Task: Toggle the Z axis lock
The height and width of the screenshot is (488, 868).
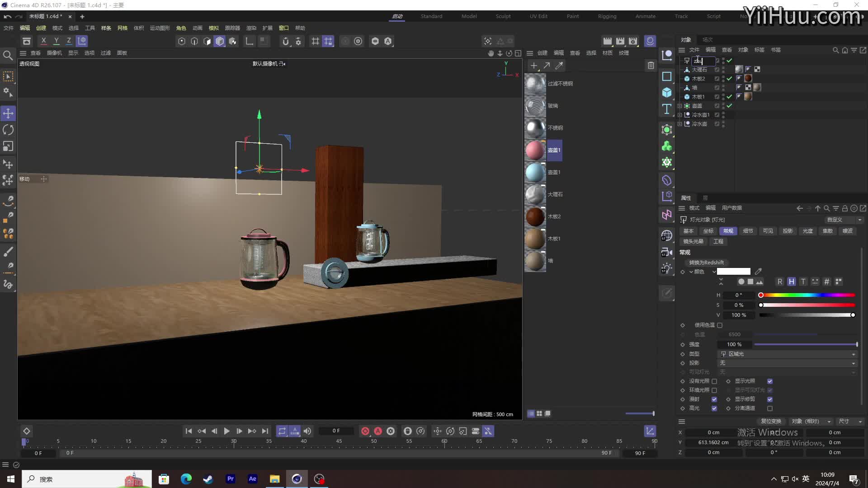Action: click(x=69, y=41)
